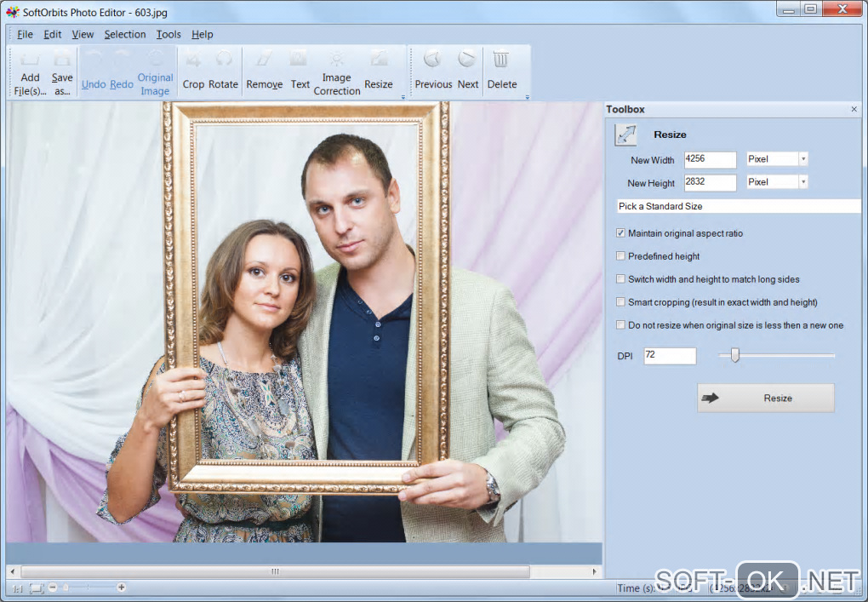Click the DPI value field
The width and height of the screenshot is (868, 602).
pyautogui.click(x=670, y=356)
